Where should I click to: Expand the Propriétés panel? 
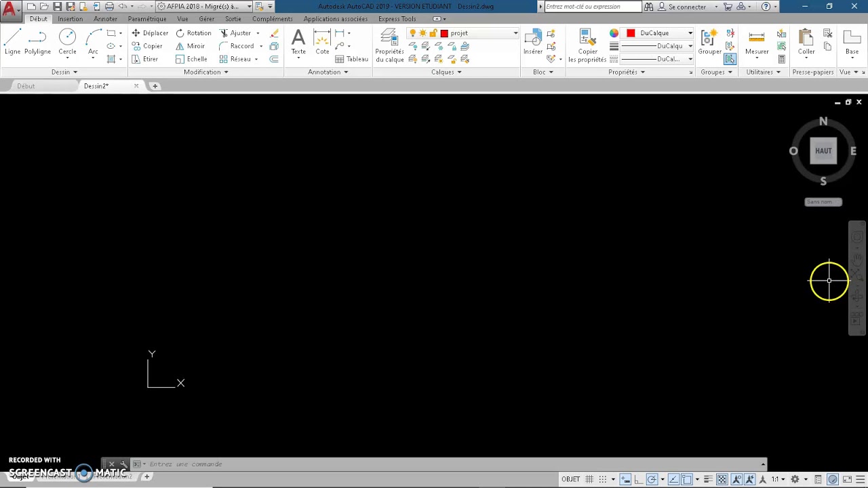pyautogui.click(x=627, y=72)
